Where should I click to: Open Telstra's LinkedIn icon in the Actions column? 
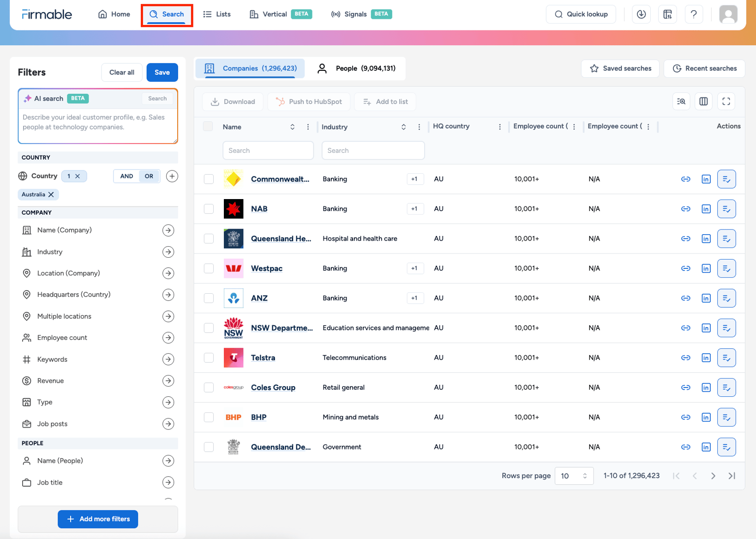[706, 357]
